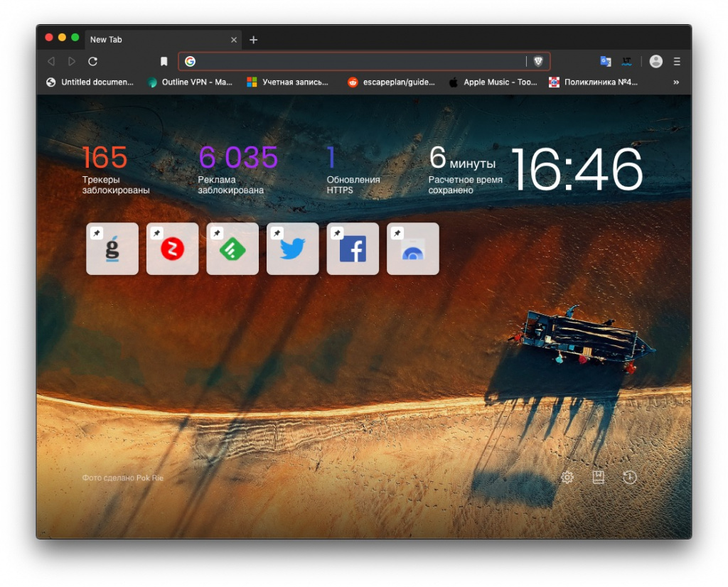Unpin the 'g' tile pin icon
728x587 pixels.
97,233
